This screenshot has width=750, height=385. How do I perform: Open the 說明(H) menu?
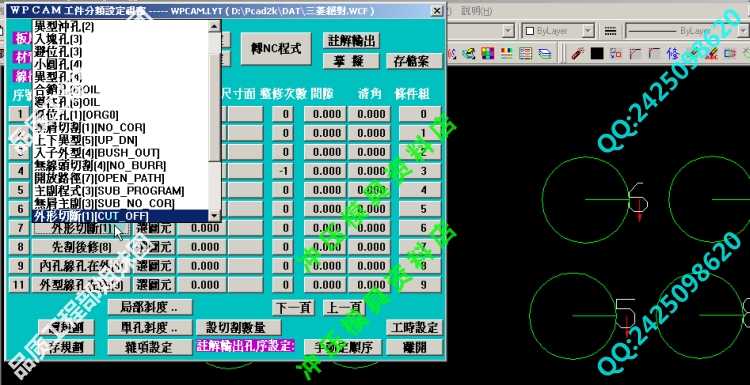pos(476,11)
